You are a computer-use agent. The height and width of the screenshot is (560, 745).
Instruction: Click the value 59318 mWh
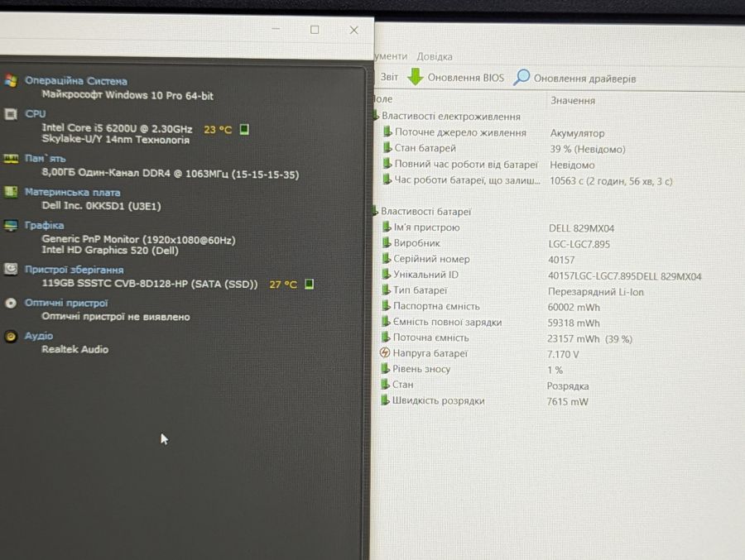[574, 323]
